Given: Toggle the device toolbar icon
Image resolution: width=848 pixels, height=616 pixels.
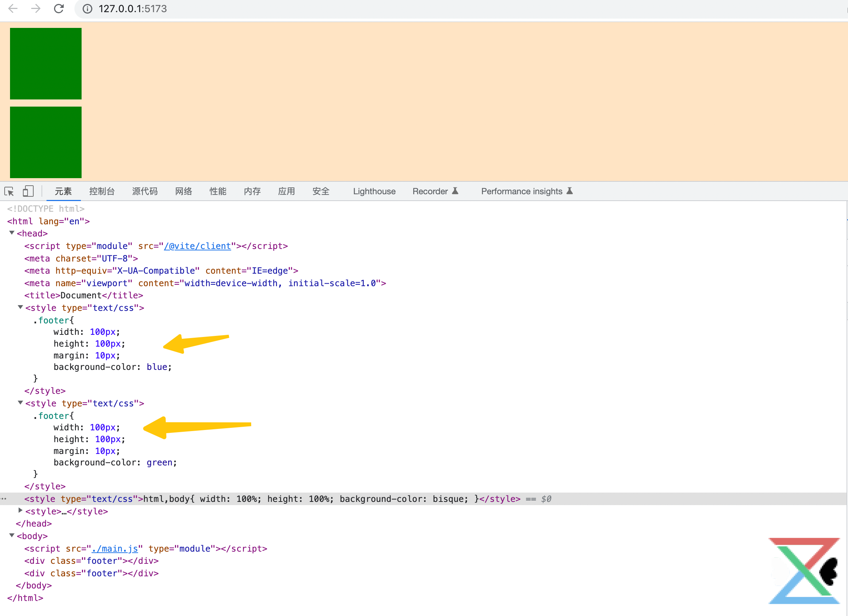Looking at the screenshot, I should (x=28, y=191).
